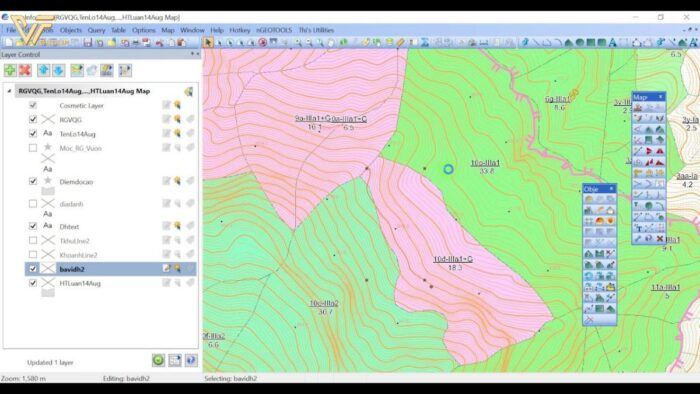Select the Ellipse drawing tool
The image size is (700, 394).
tap(579, 43)
